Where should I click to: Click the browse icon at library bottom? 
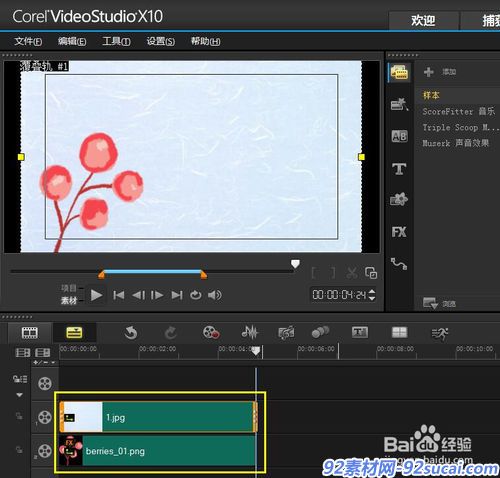(430, 303)
